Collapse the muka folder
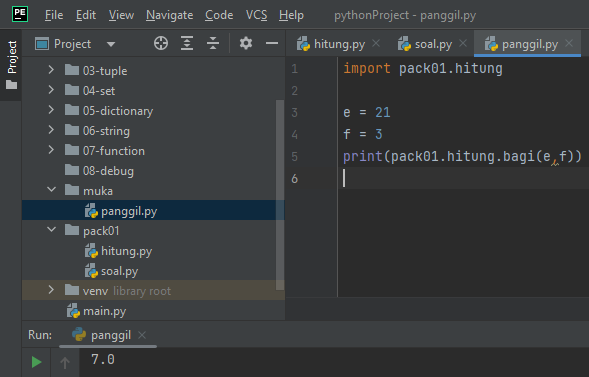 51,190
